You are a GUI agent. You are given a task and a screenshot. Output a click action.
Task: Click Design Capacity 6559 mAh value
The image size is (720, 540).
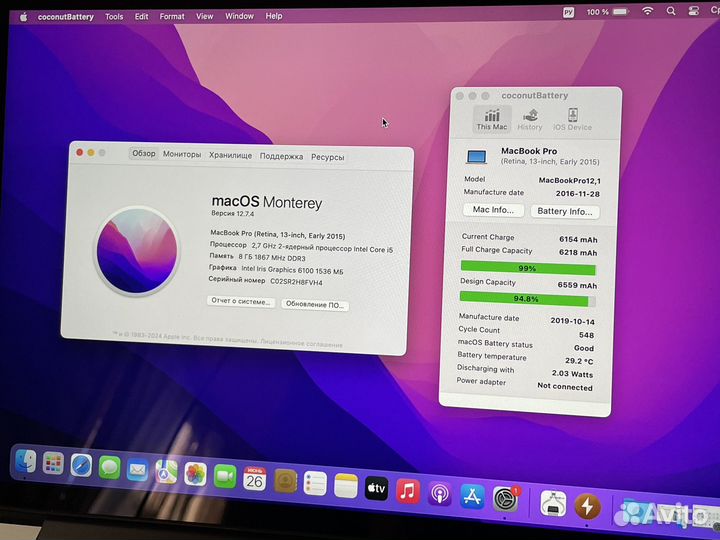(x=577, y=285)
